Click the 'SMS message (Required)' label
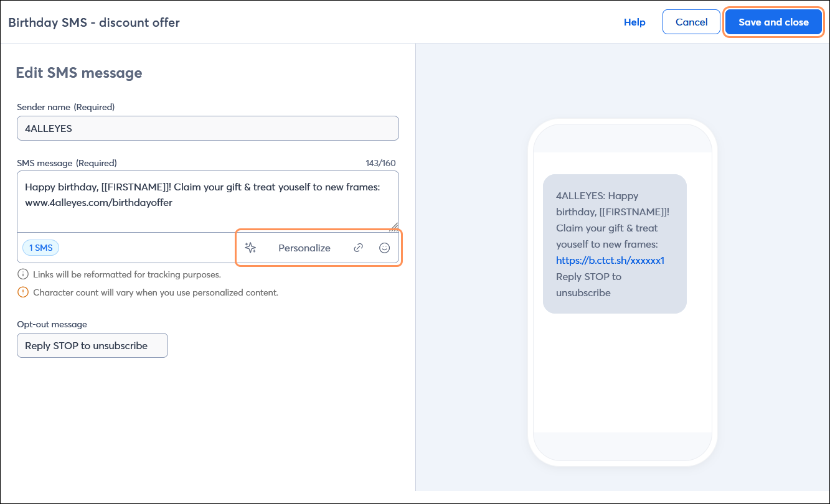Viewport: 830px width, 504px height. pyautogui.click(x=67, y=163)
